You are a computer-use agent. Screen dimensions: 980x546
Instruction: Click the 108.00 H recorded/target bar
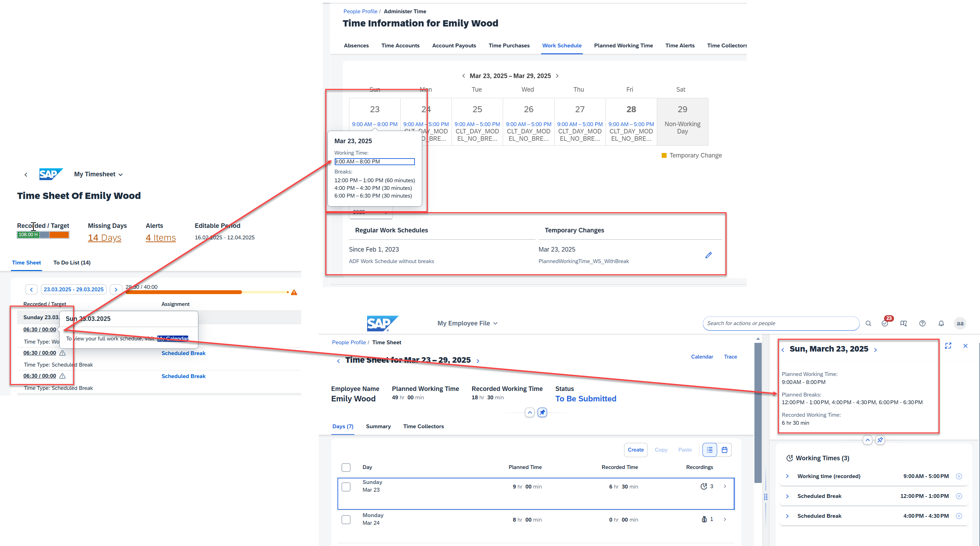point(43,234)
